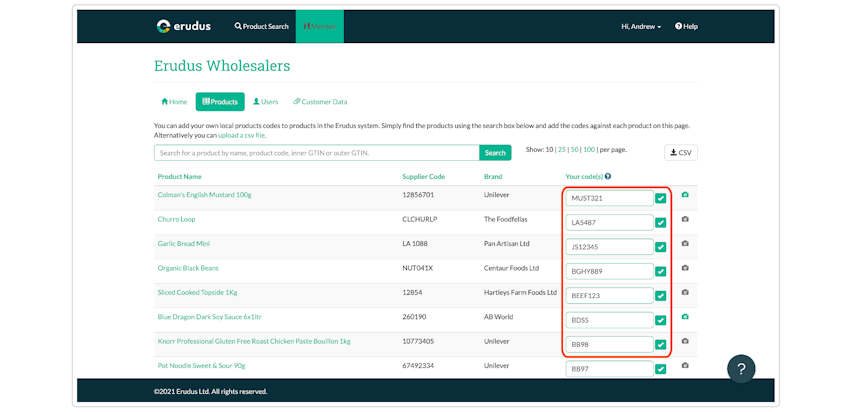
Task: Click the Product Name column header
Action: 179,177
